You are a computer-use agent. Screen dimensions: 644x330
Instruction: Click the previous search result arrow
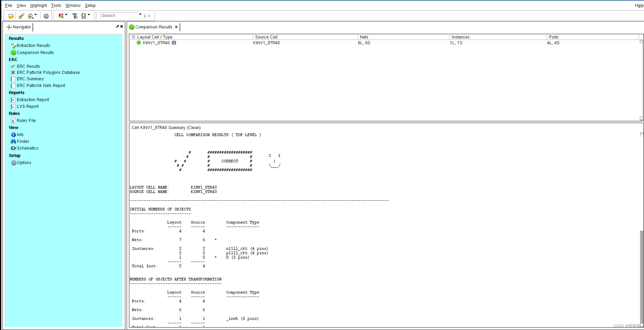(145, 16)
